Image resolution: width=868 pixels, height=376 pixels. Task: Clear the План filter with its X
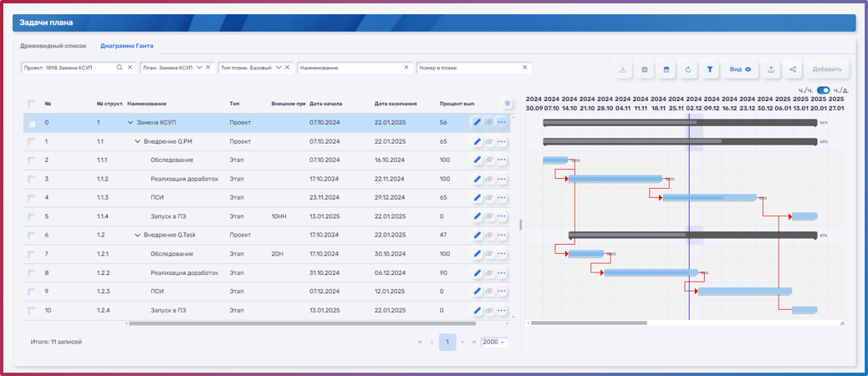point(208,68)
